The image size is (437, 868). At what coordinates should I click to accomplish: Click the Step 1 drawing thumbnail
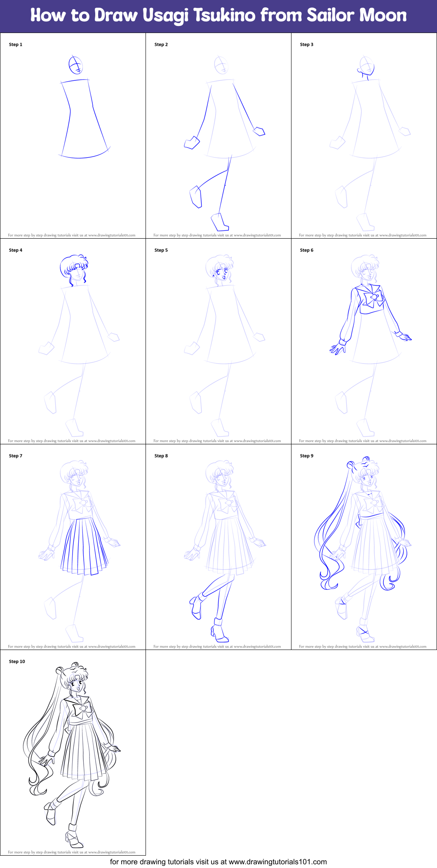coord(73,136)
